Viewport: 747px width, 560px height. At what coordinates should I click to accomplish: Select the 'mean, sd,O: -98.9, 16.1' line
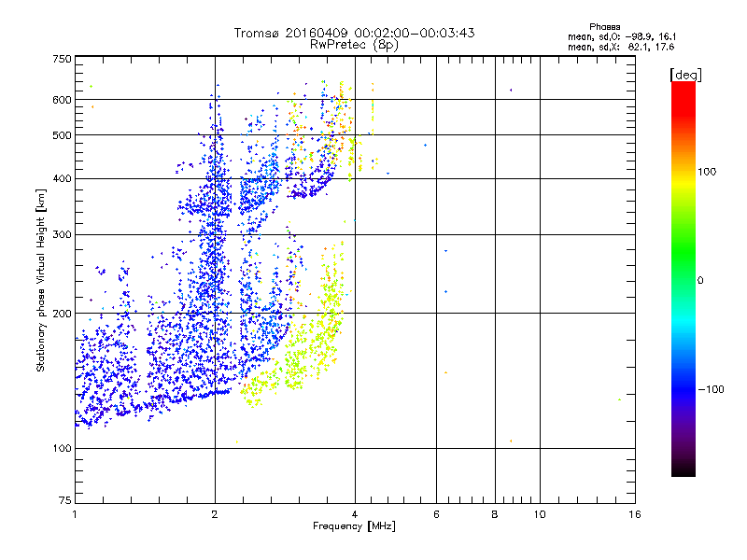[x=622, y=36]
